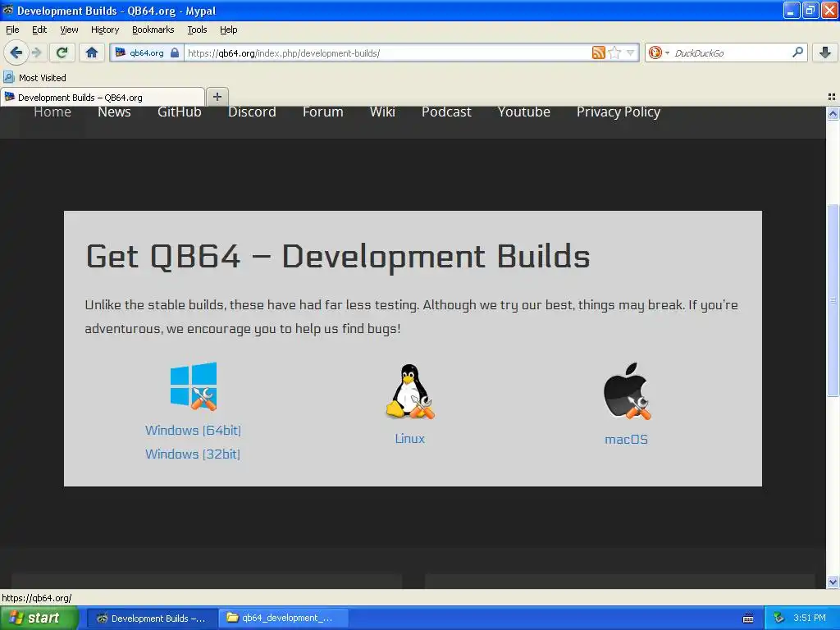Click the Get QB64 – Development Builds heading
840x630 pixels.
[337, 256]
